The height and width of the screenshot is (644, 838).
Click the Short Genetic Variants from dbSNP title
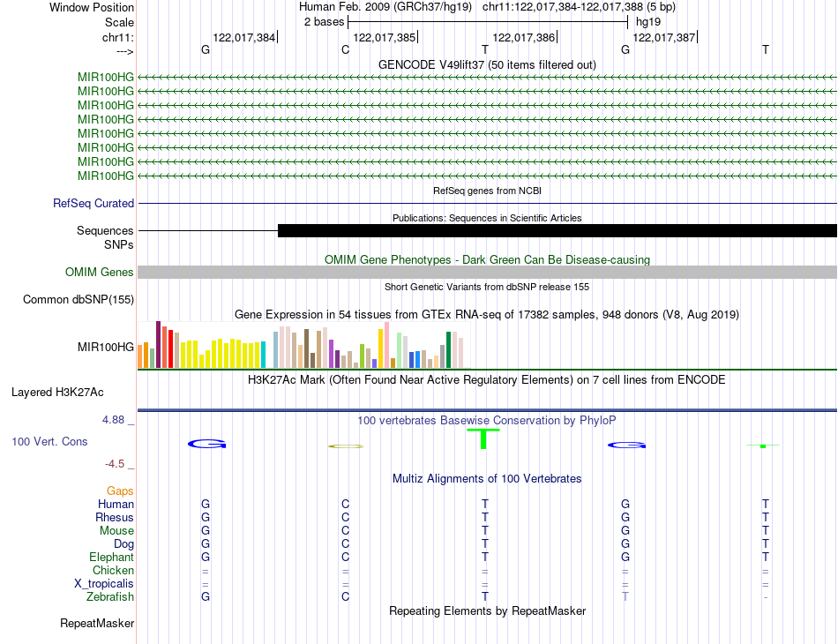(x=487, y=287)
